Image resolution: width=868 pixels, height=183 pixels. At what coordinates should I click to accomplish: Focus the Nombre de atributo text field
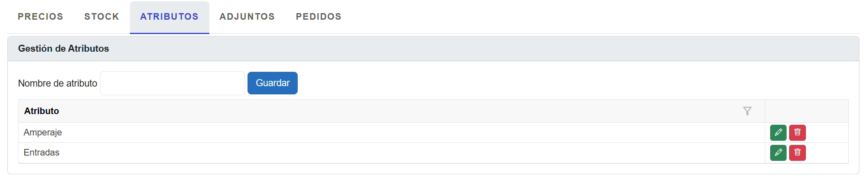coord(172,83)
